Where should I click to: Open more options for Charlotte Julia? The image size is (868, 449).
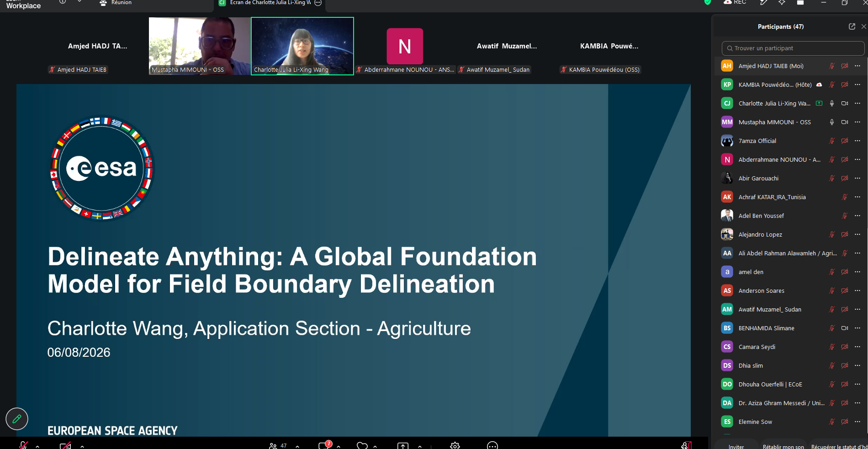click(x=857, y=103)
